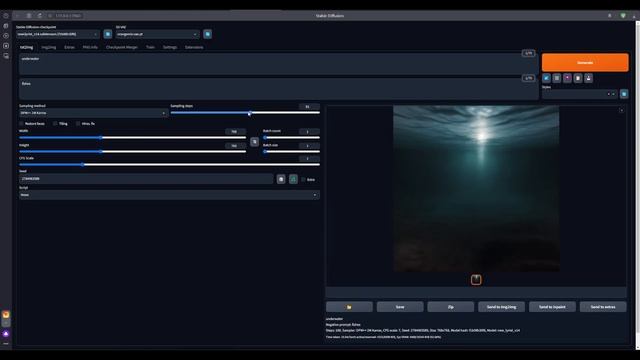
Task: Open the Checkpoint Merger tab
Action: [x=122, y=47]
